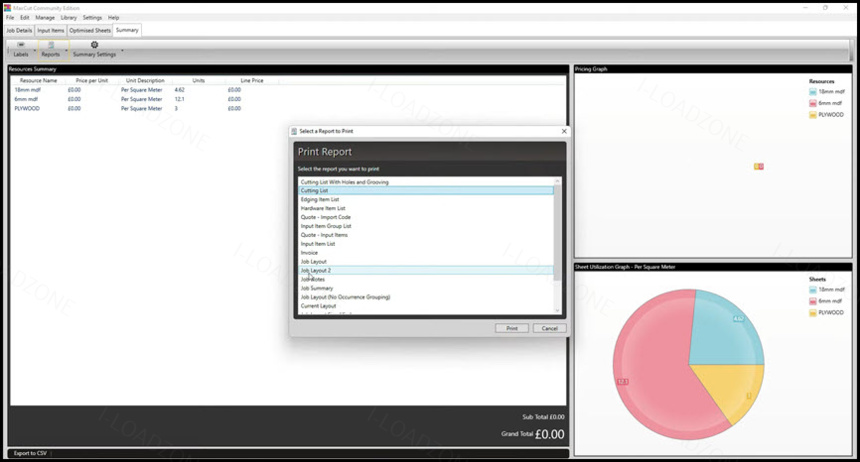860x462 pixels.
Task: Open the Library menu
Action: pos(69,18)
